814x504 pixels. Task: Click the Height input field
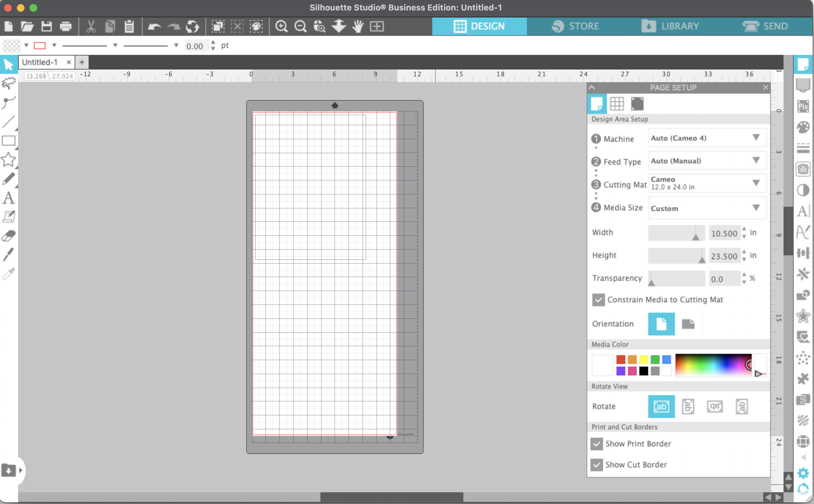[x=724, y=256]
